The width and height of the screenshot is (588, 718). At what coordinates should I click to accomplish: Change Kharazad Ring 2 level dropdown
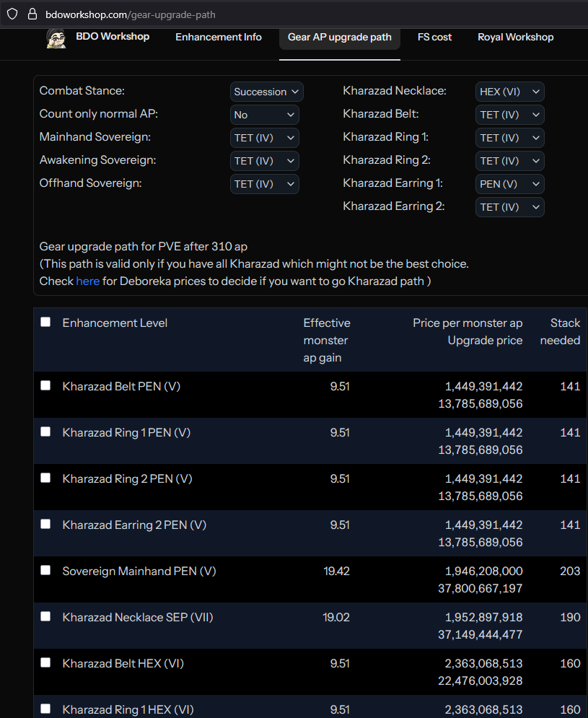click(509, 161)
